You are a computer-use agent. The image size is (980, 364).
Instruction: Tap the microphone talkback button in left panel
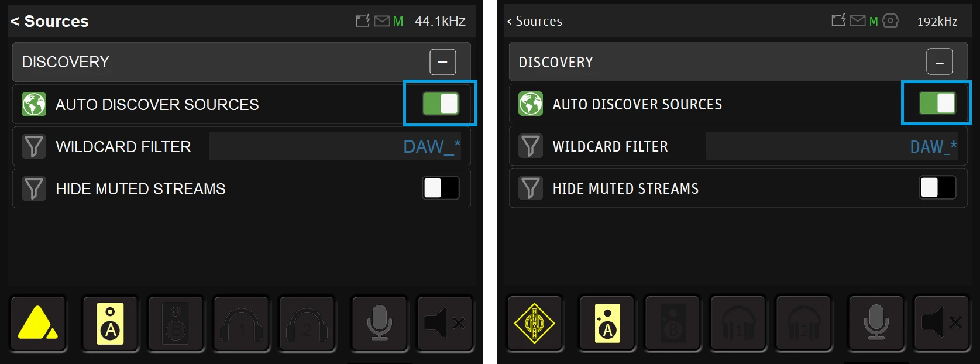tap(379, 324)
